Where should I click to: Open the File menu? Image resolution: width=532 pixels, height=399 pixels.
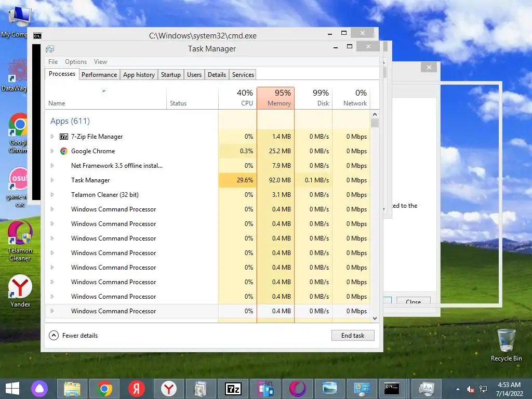[53, 62]
